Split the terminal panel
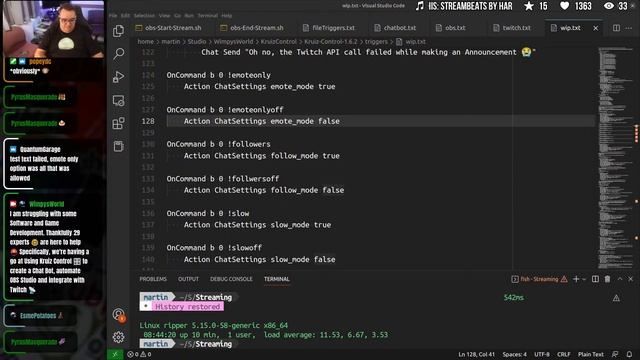This screenshot has height=360, width=640. pyautogui.click(x=596, y=279)
